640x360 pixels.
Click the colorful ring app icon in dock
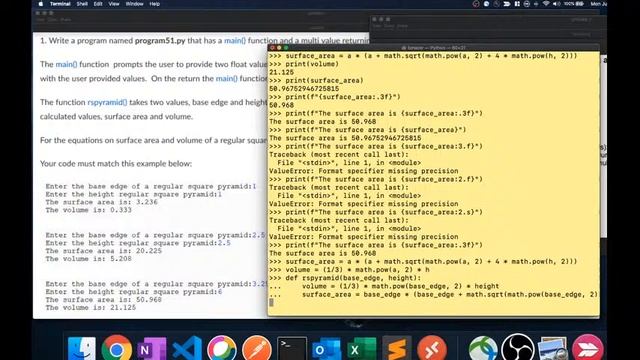pos(222,348)
